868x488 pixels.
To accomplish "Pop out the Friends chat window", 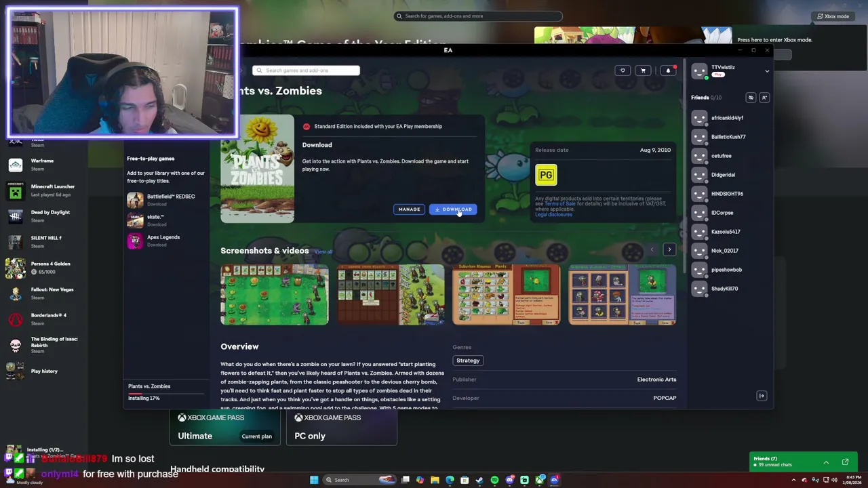I will (x=845, y=462).
